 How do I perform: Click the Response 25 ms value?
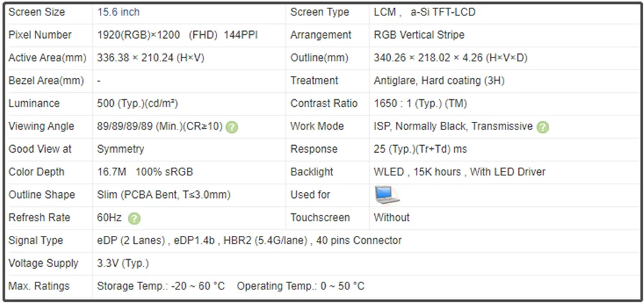[x=420, y=149]
